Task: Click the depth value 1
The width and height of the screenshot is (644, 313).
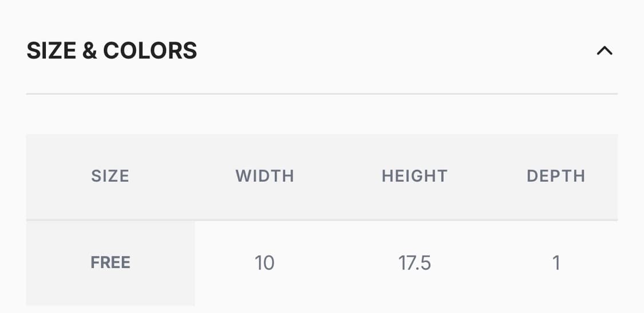Action: click(x=556, y=263)
